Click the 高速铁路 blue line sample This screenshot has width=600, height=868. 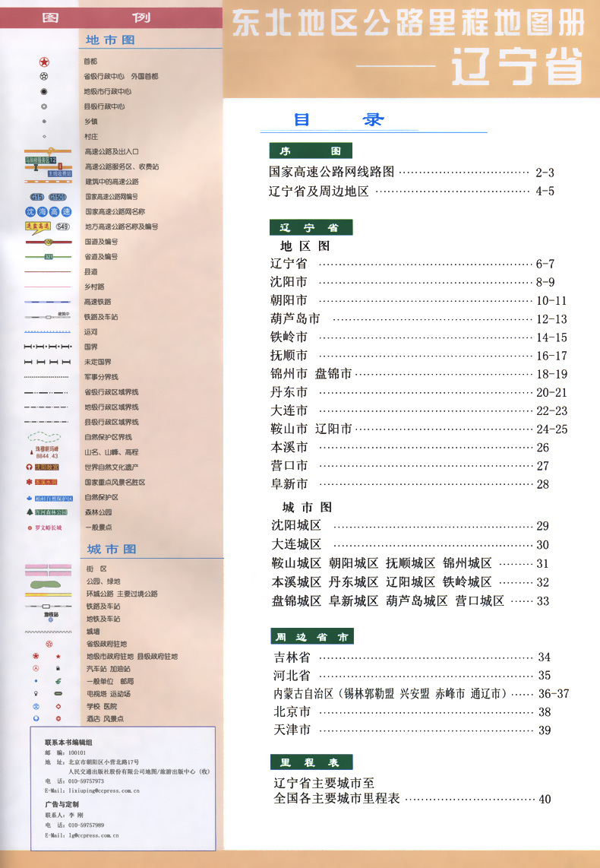pos(48,302)
